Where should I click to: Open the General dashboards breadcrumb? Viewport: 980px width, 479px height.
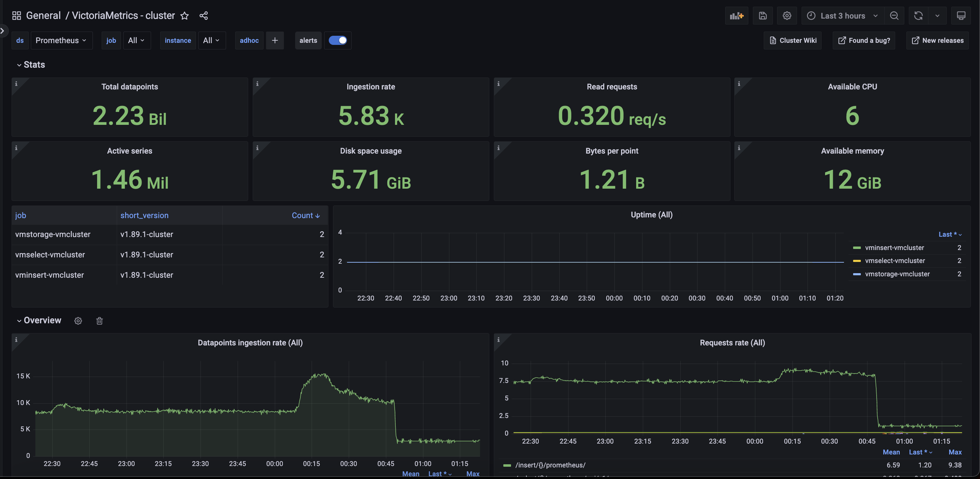(x=43, y=15)
